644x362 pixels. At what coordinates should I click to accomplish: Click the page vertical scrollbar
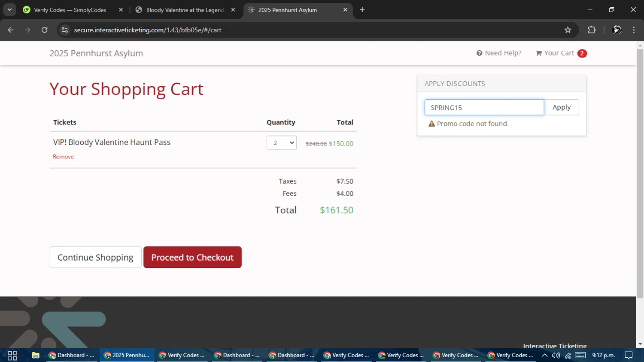(x=640, y=174)
